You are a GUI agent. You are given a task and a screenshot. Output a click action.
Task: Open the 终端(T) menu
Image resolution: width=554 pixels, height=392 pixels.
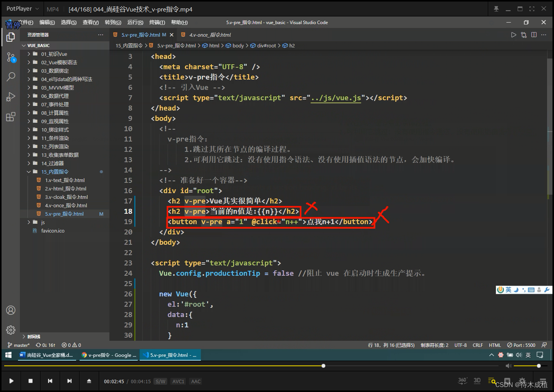coord(157,23)
